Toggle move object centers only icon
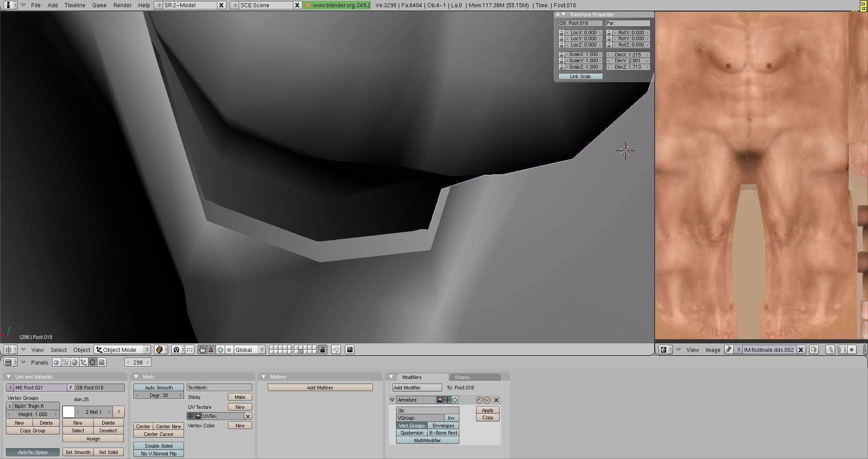This screenshot has height=459, width=868. pos(189,350)
